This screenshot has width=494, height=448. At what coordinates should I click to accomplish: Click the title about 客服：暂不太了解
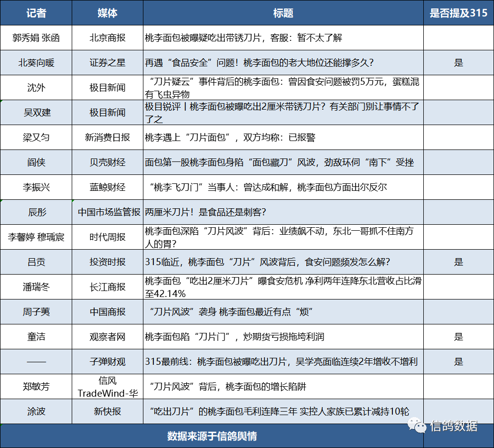(x=283, y=38)
